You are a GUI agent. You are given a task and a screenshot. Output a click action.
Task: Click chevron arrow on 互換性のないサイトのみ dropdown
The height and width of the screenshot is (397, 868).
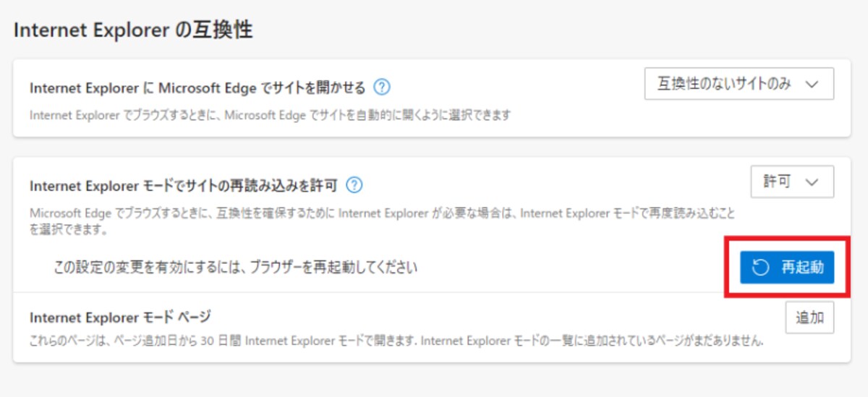[x=812, y=84]
